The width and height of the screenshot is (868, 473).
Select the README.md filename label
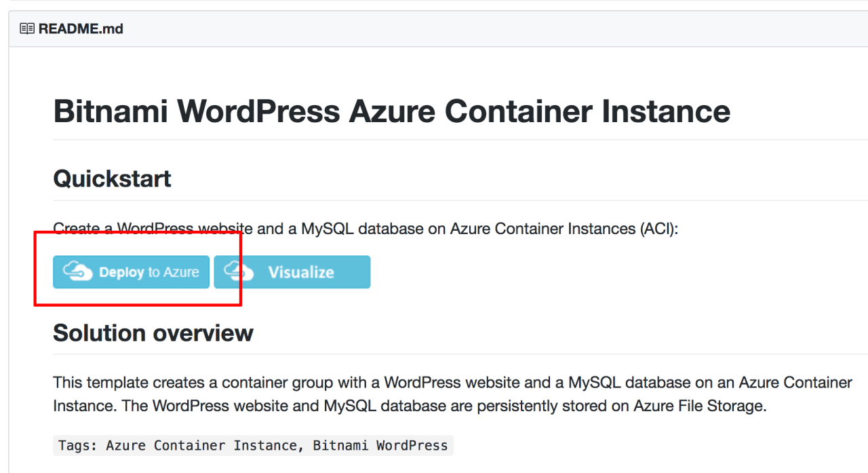click(81, 29)
